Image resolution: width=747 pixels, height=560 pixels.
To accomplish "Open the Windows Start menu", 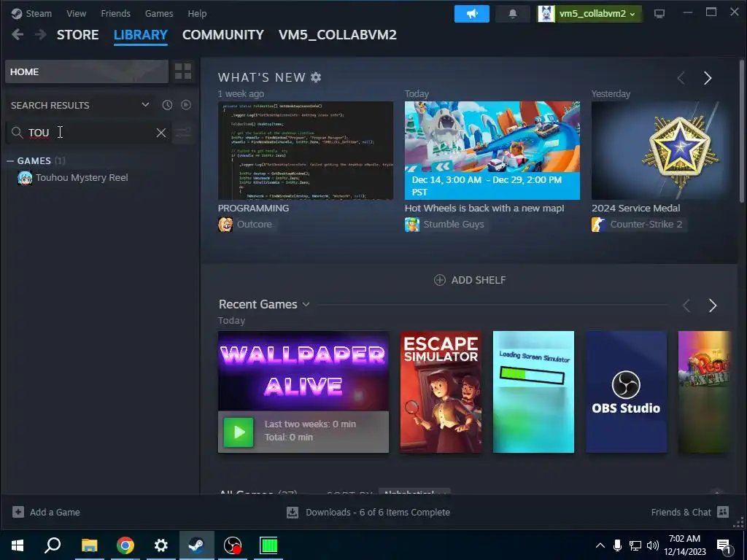I will [18, 545].
